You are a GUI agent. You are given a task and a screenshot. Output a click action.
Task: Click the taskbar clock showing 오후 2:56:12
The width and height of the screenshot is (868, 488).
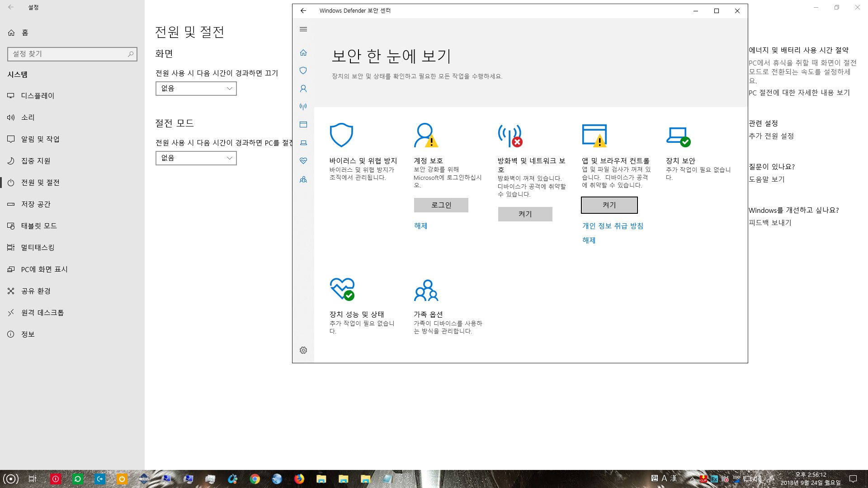click(x=811, y=479)
